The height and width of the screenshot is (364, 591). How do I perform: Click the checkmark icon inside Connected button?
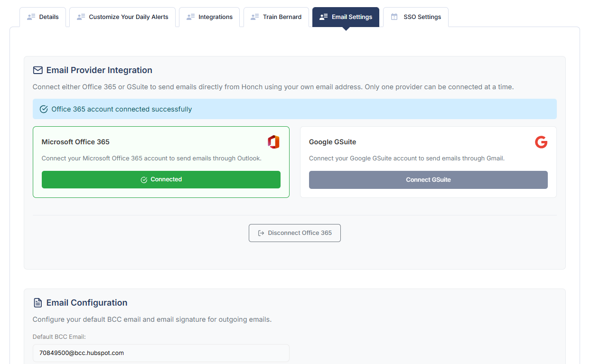coord(144,180)
